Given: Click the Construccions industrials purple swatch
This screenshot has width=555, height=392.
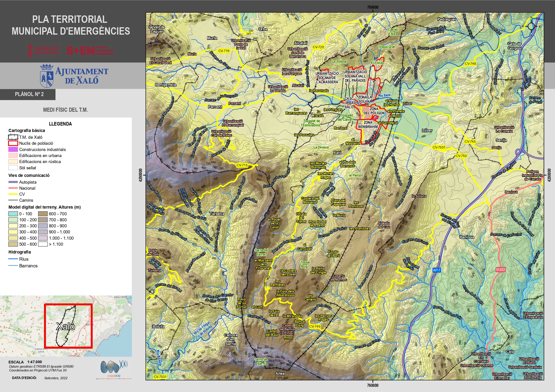Looking at the screenshot, I should pyautogui.click(x=13, y=149).
